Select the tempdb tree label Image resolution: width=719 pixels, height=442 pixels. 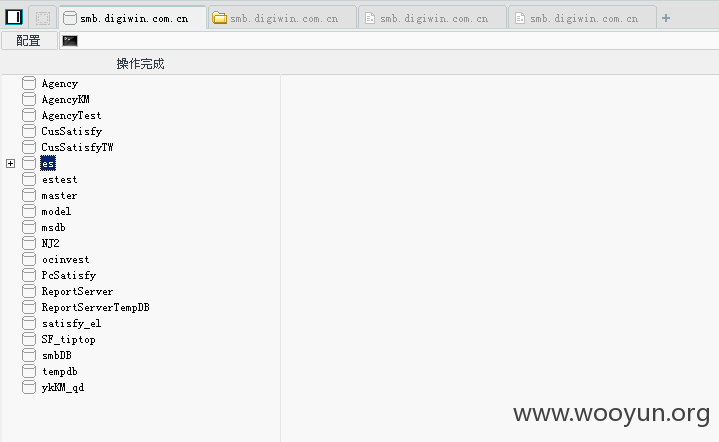click(60, 372)
